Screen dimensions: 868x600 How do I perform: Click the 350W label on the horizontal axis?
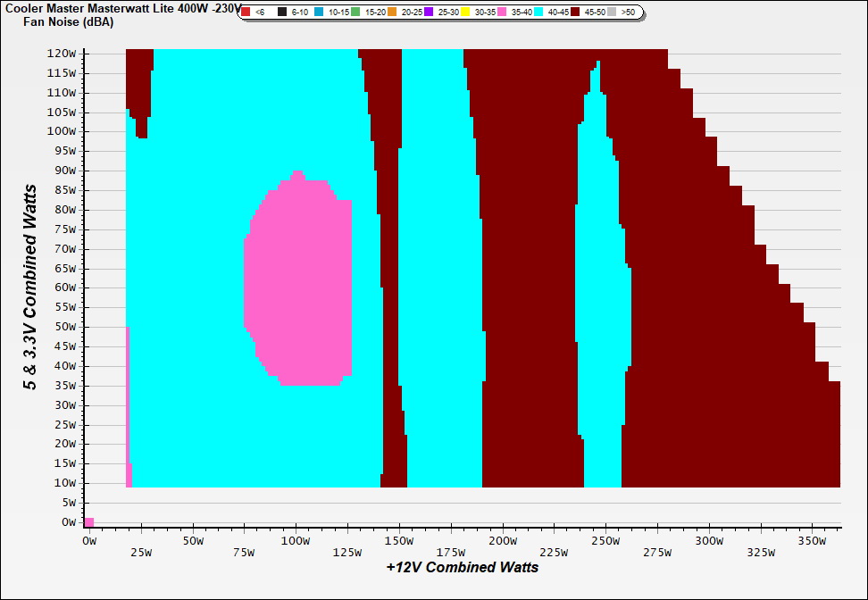(812, 541)
